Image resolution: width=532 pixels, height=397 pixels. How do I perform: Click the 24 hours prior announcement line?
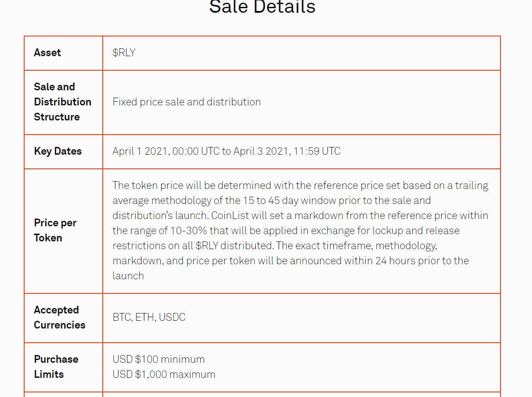290,261
